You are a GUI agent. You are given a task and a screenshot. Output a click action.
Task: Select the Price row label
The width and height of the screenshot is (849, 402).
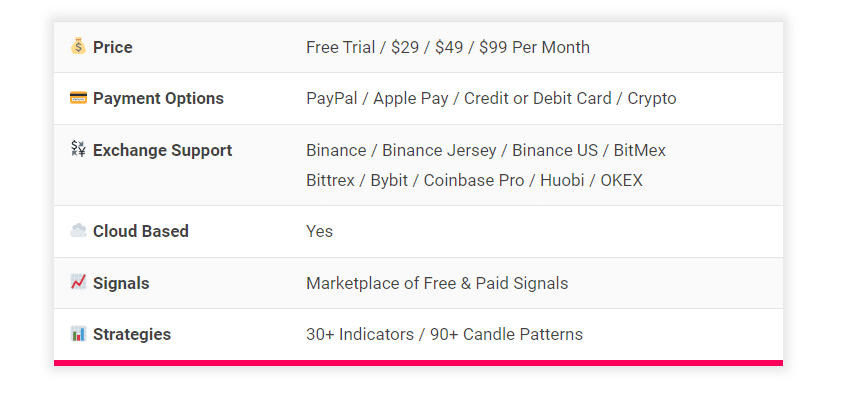(112, 47)
